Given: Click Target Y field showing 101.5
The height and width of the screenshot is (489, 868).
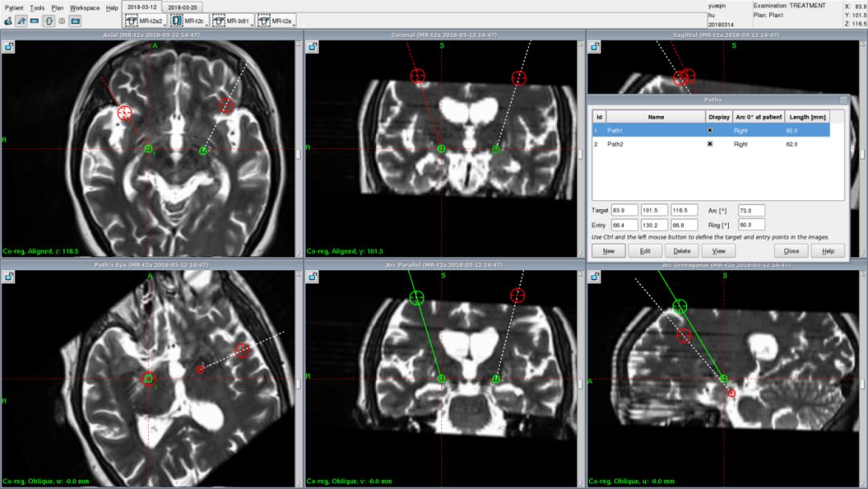Looking at the screenshot, I should [653, 211].
